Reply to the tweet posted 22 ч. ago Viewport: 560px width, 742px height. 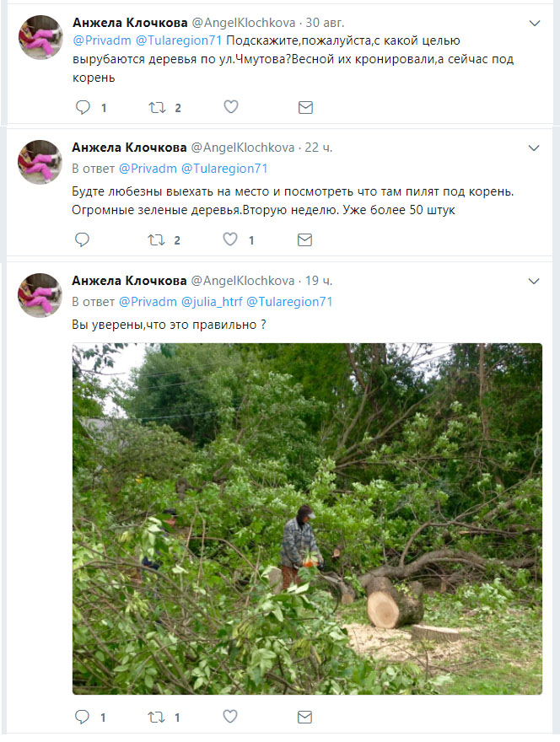coord(83,240)
